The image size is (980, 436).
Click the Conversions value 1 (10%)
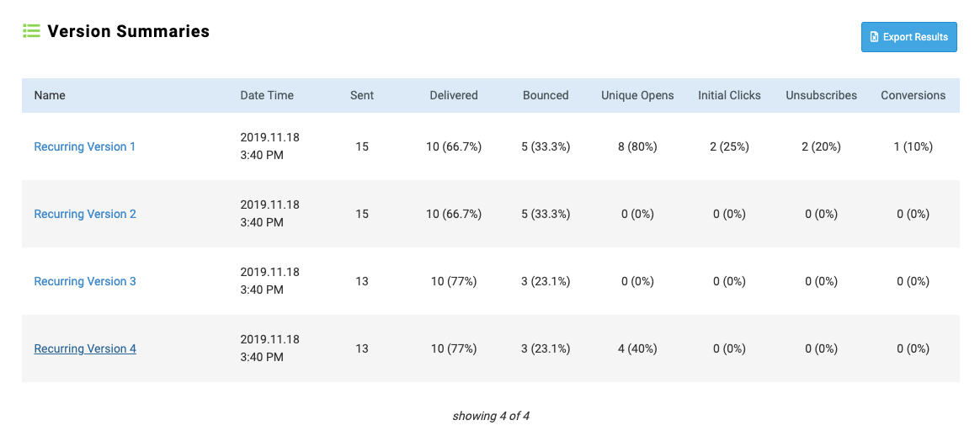pyautogui.click(x=913, y=146)
